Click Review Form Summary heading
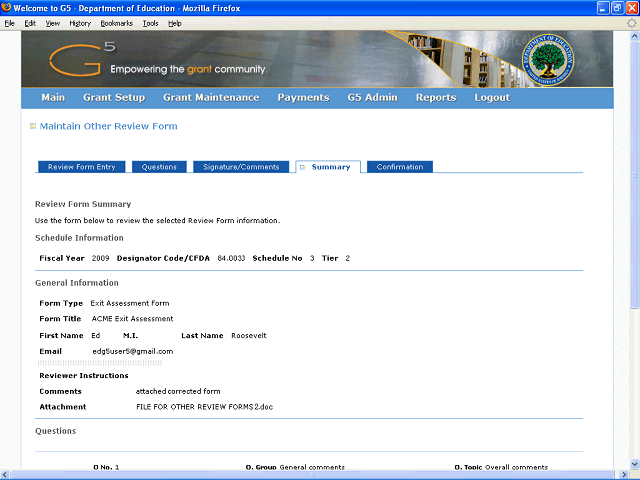This screenshot has width=640, height=480. click(x=83, y=204)
